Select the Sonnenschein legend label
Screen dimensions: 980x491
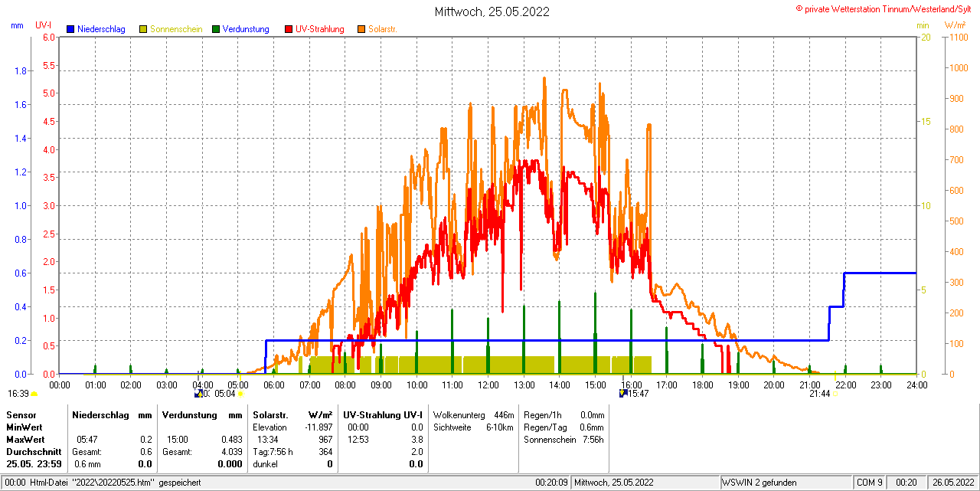[x=176, y=29]
